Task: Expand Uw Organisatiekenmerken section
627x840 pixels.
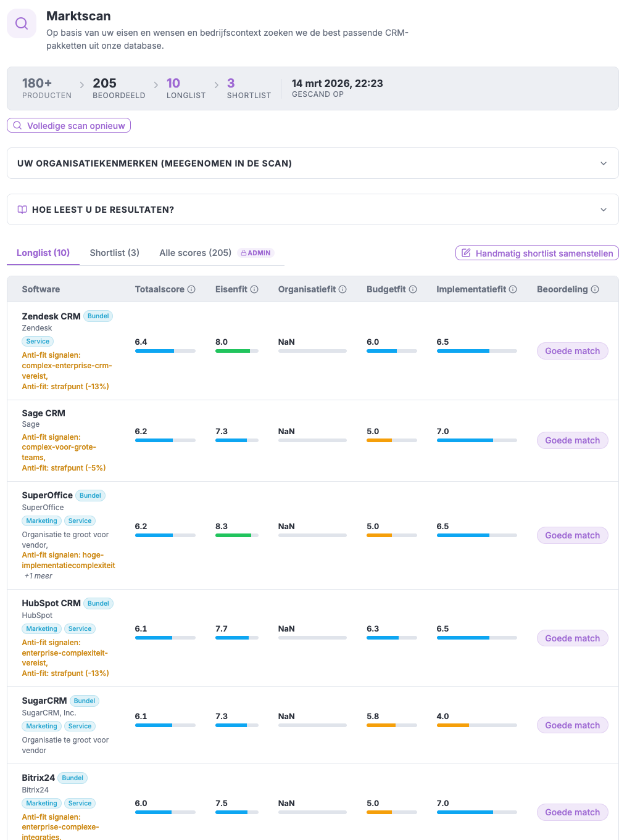Action: coord(603,163)
